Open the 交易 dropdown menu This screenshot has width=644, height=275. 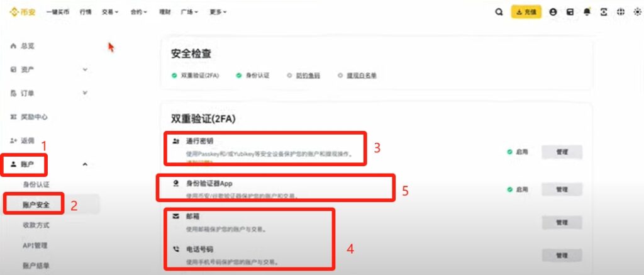point(110,13)
